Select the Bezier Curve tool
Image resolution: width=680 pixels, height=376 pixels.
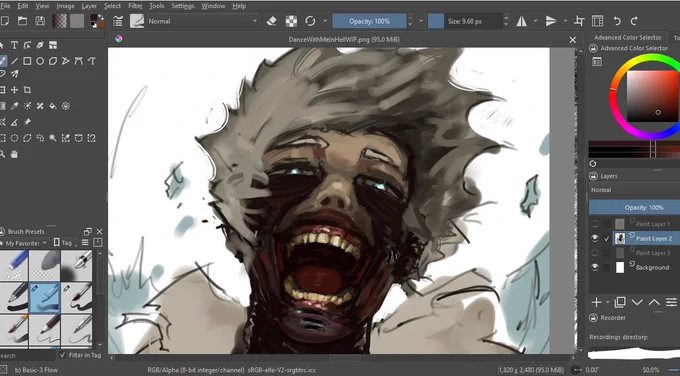78,61
